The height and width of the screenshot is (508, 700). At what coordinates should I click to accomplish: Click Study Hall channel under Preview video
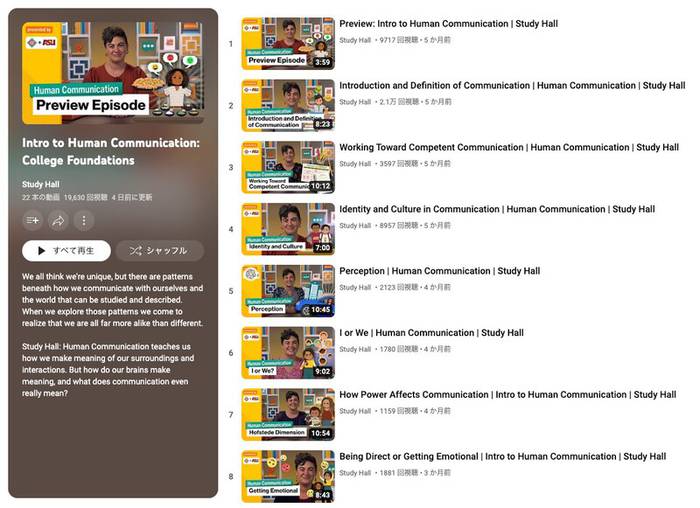click(x=355, y=40)
